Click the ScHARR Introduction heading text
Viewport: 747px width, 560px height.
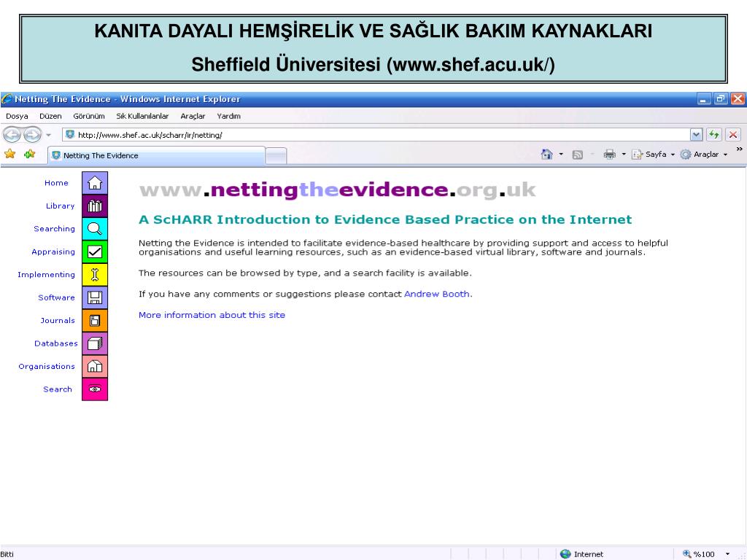point(385,219)
